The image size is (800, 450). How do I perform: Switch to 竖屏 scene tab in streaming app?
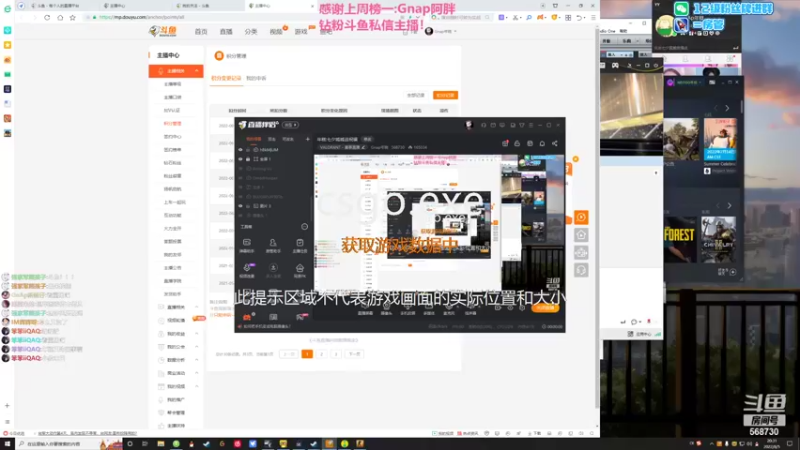pos(272,139)
